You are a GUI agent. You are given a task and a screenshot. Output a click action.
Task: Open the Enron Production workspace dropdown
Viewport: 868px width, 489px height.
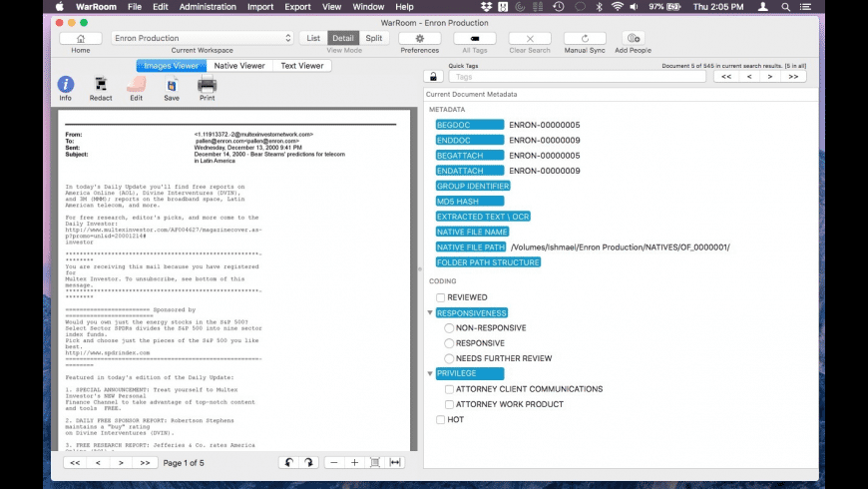pos(203,38)
